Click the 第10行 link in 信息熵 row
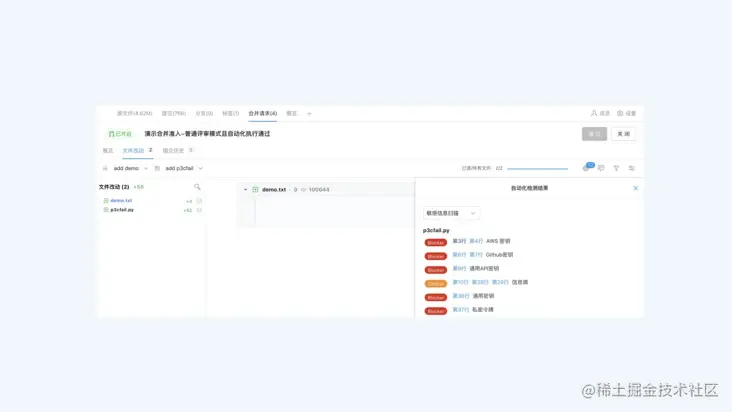 pos(460,282)
